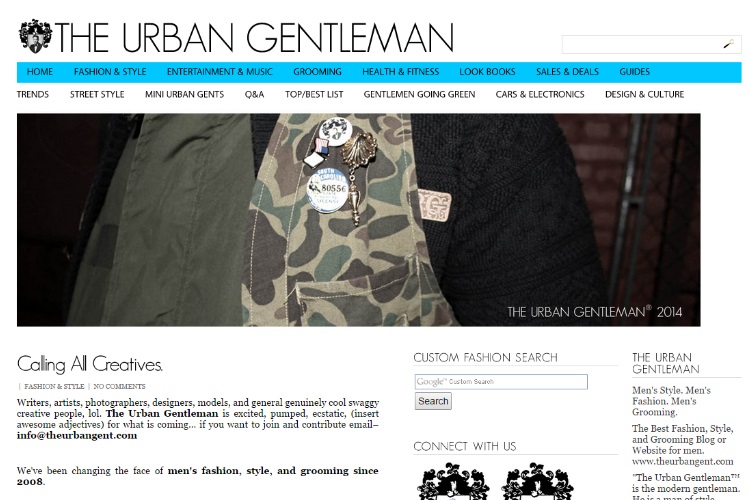
Task: Click the Urban Gentleman crest logo
Action: click(35, 36)
